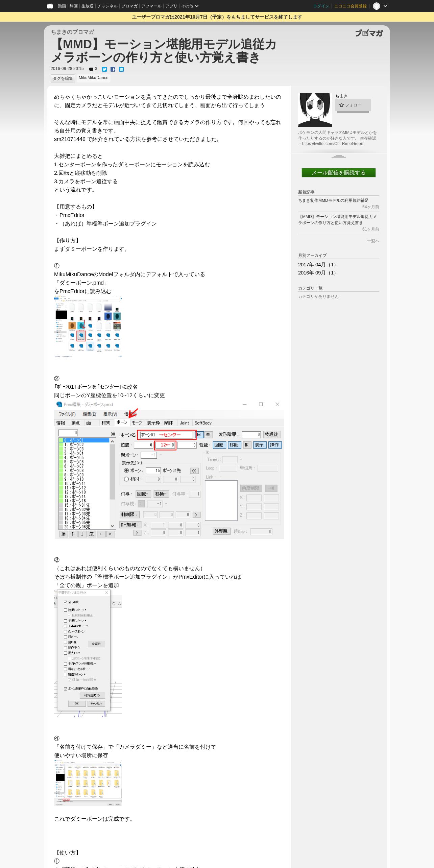Screen dimensions: 434x868
Task: Follow the author with the フォロー button
Action: pos(353,105)
